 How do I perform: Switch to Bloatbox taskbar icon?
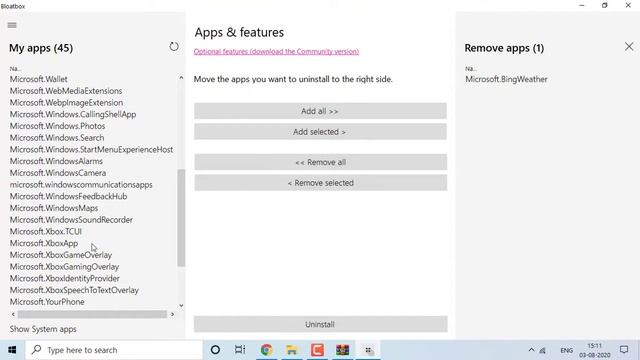368,350
